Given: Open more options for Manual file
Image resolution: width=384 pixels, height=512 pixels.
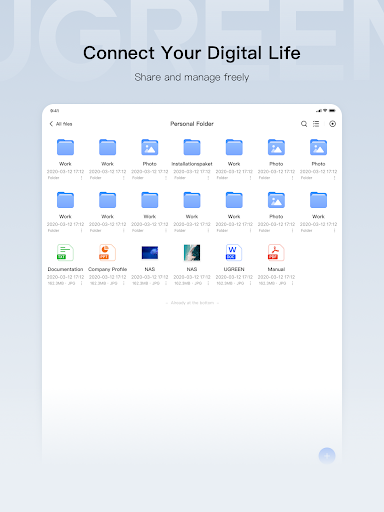Looking at the screenshot, I should click(x=292, y=283).
